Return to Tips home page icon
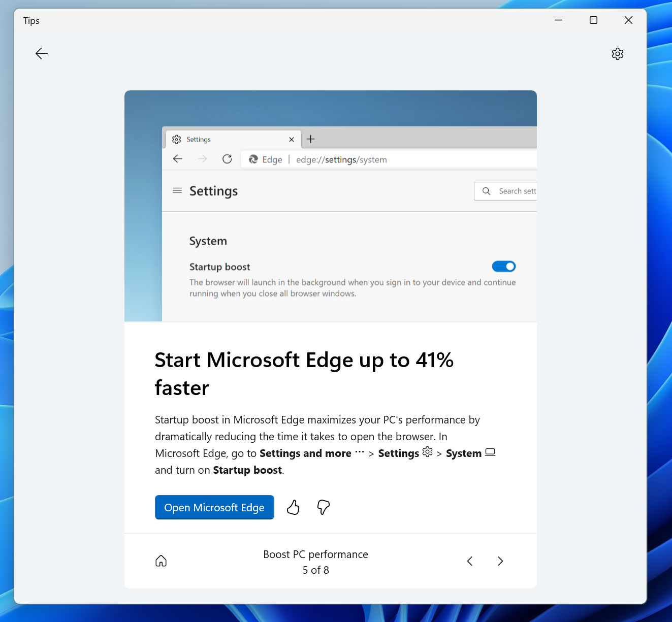The image size is (672, 622). 161,561
